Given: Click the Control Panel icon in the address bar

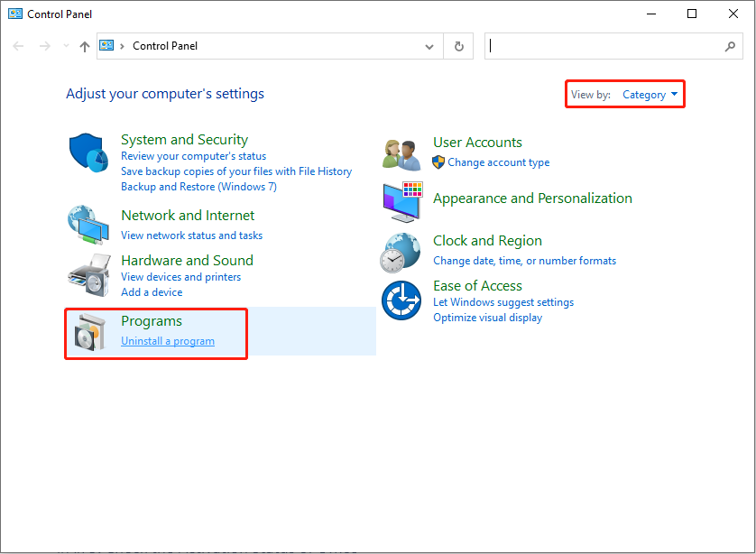Looking at the screenshot, I should [x=107, y=45].
